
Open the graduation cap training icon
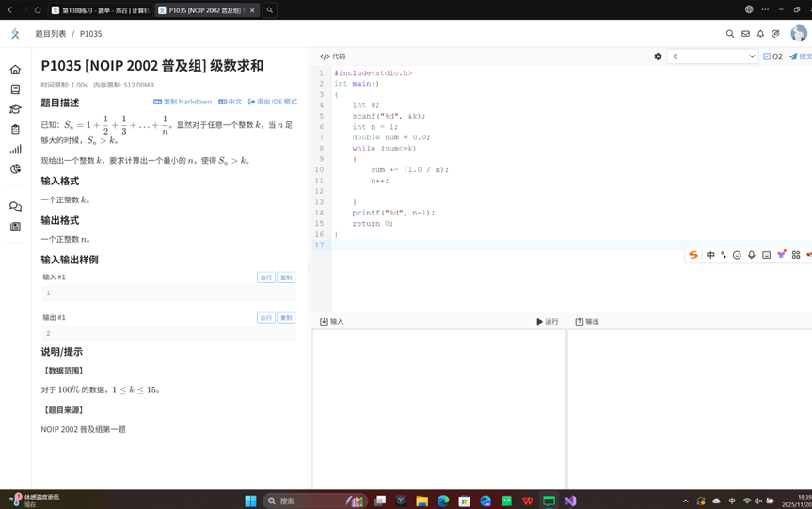coord(16,109)
